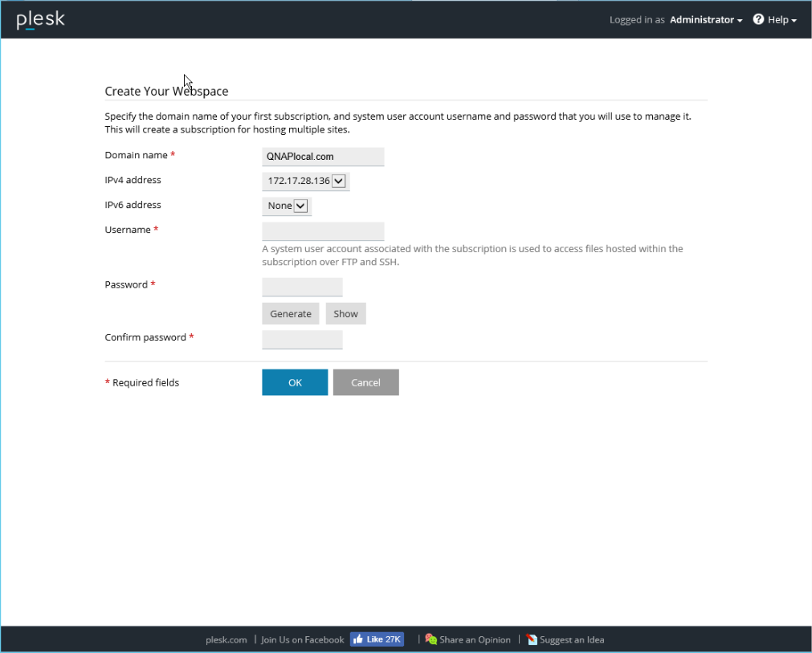Click the Help question mark icon
812x653 pixels.
[758, 19]
